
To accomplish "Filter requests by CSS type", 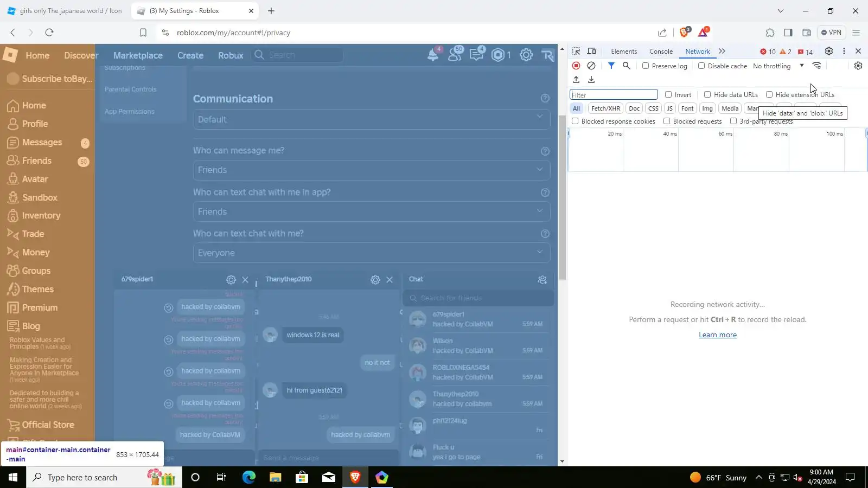I will [x=653, y=108].
